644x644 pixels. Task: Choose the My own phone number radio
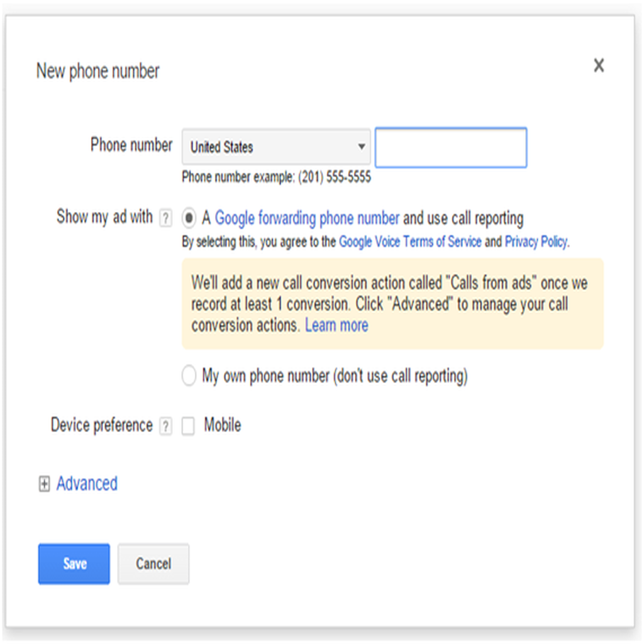tap(189, 376)
